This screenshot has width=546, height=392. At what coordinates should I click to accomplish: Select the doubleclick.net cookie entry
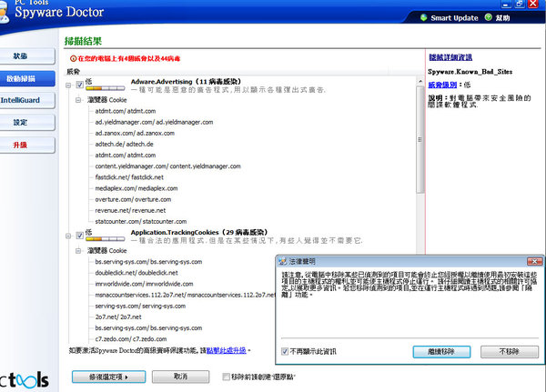[x=136, y=273]
